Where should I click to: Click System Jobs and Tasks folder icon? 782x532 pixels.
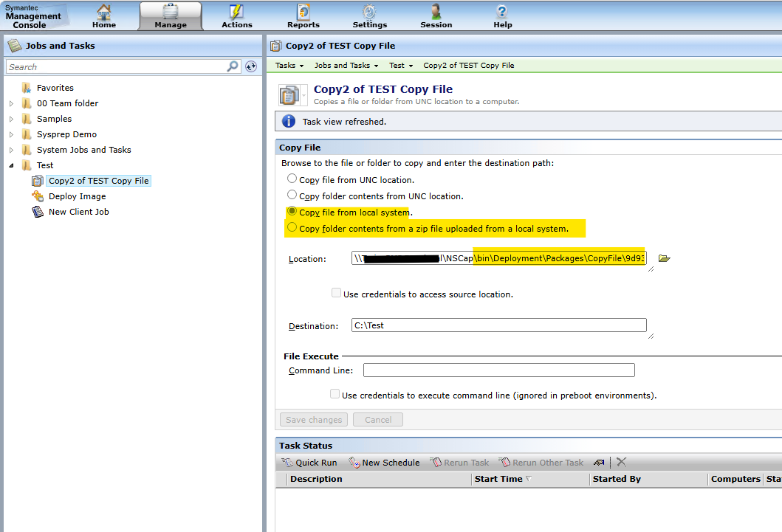click(x=27, y=150)
